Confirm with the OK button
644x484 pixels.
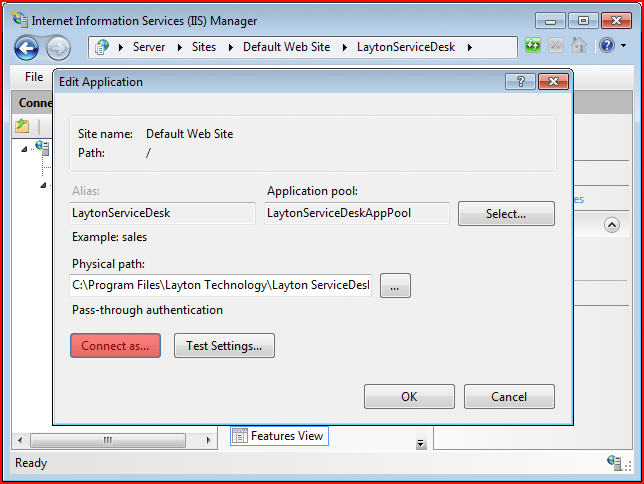[x=409, y=396]
